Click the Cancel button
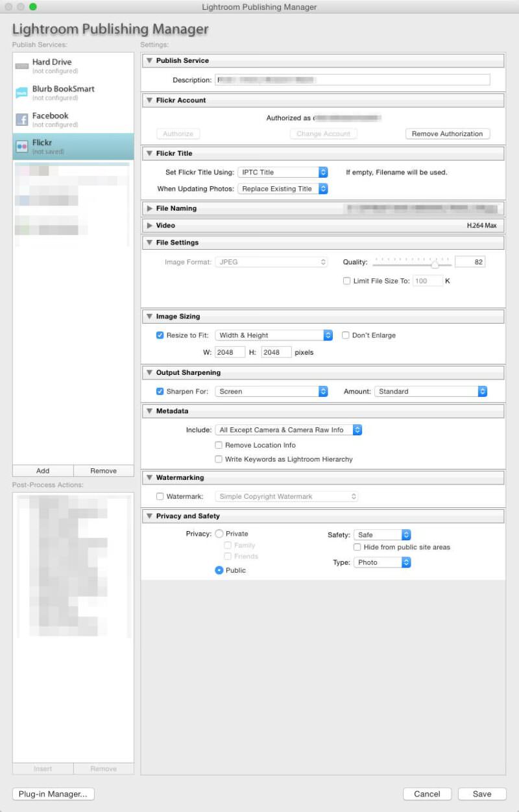Screen dimensions: 519x812 [x=427, y=794]
